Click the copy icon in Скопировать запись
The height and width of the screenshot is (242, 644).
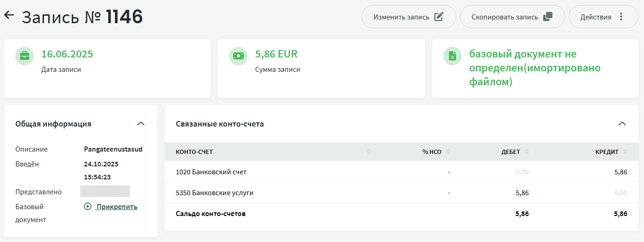point(548,17)
